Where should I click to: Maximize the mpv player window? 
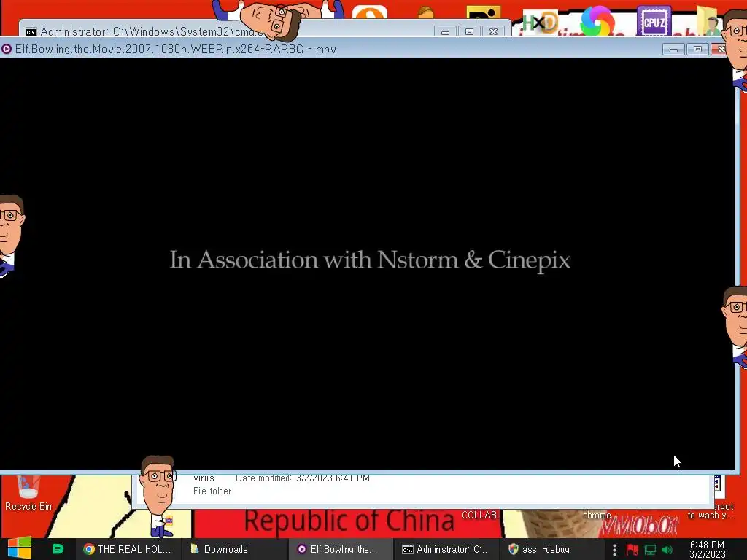pos(697,49)
